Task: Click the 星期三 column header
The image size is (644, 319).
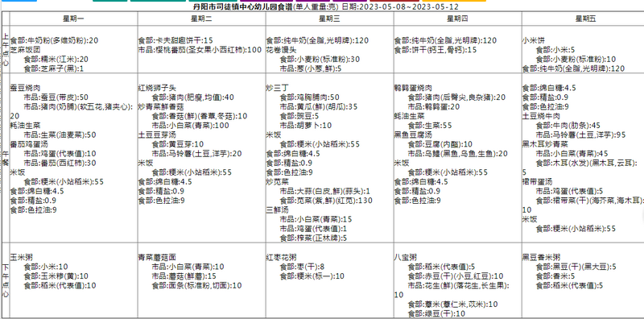Action: tap(329, 19)
